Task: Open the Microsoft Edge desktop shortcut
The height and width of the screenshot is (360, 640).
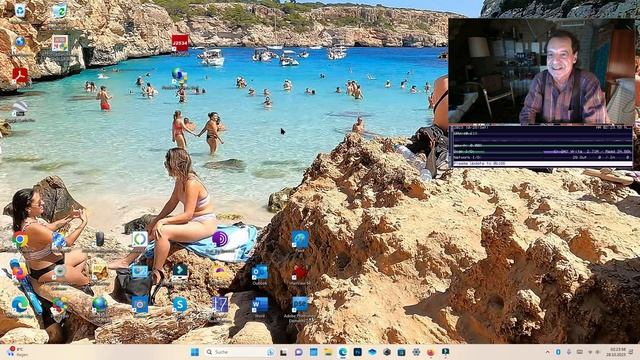Action: (x=20, y=304)
